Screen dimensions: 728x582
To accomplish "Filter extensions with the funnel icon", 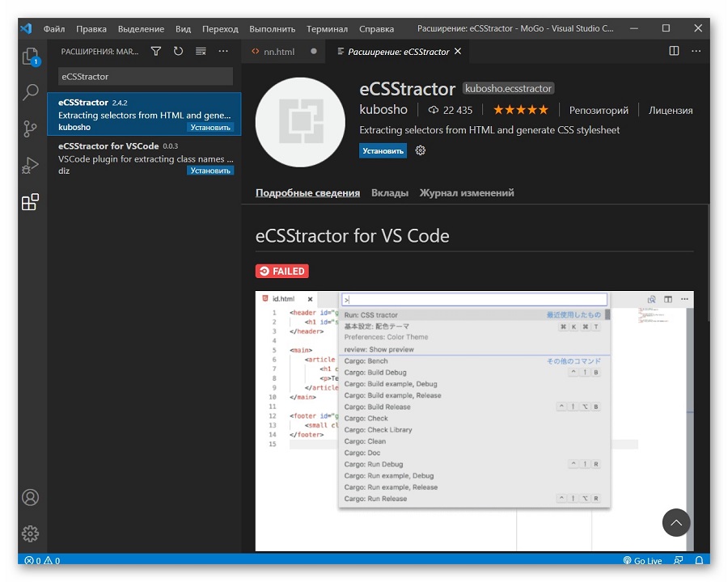I will pos(156,51).
